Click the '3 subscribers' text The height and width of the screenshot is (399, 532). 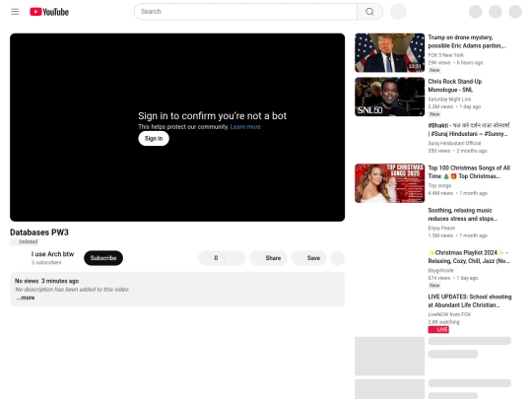[x=46, y=263]
